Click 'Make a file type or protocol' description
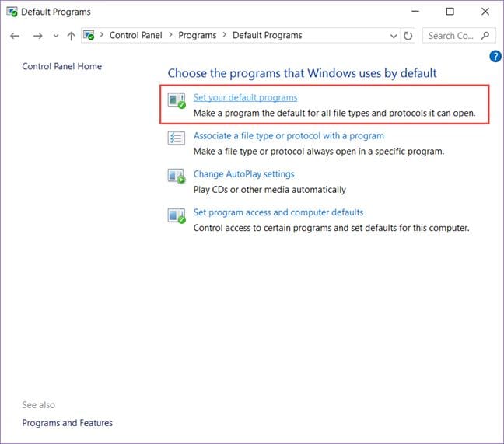Screen dimensions: 504x444 319,152
